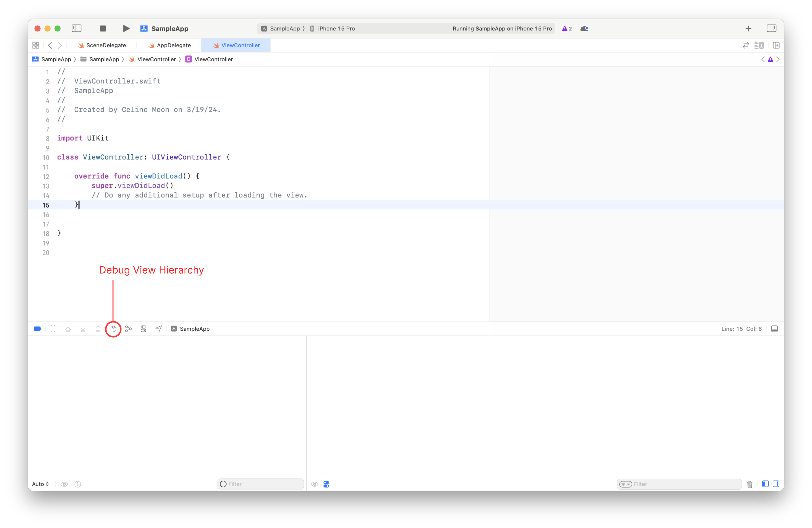812x528 pixels.
Task: Step into in debugger
Action: [83, 329]
